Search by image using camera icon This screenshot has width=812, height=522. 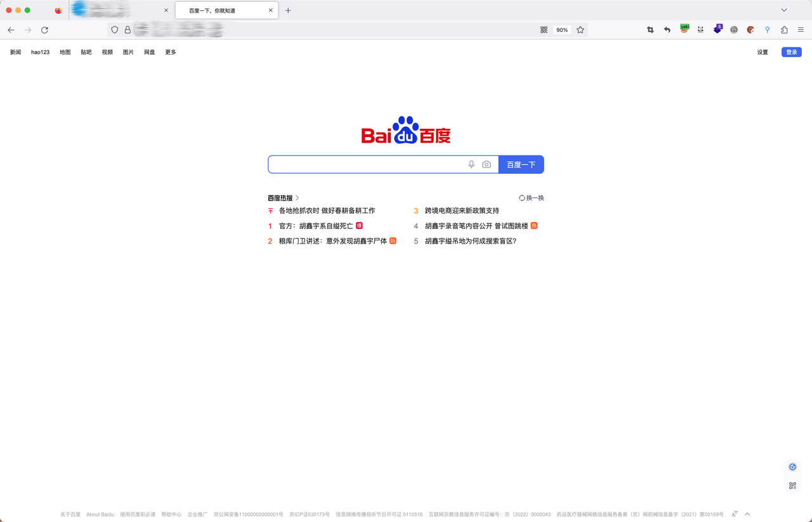click(487, 164)
